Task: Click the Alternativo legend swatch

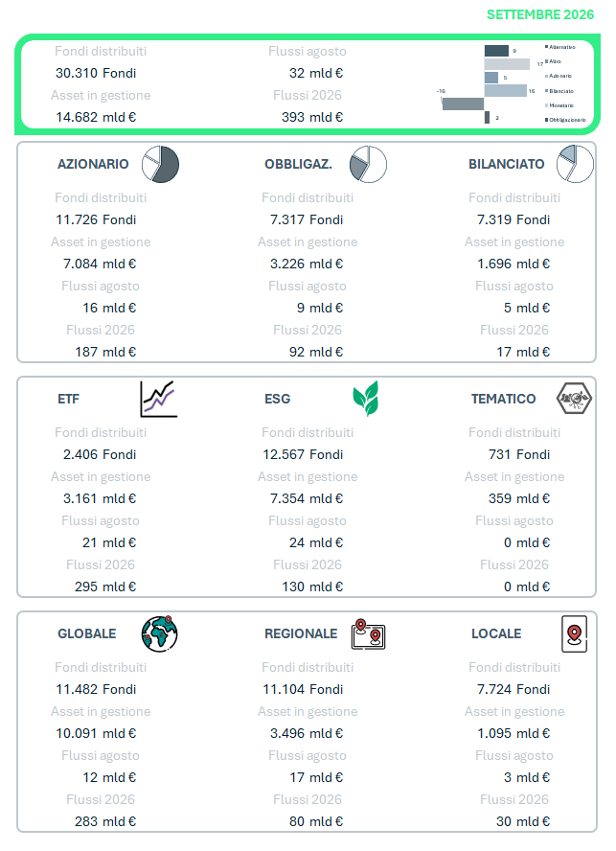Action: 546,47
